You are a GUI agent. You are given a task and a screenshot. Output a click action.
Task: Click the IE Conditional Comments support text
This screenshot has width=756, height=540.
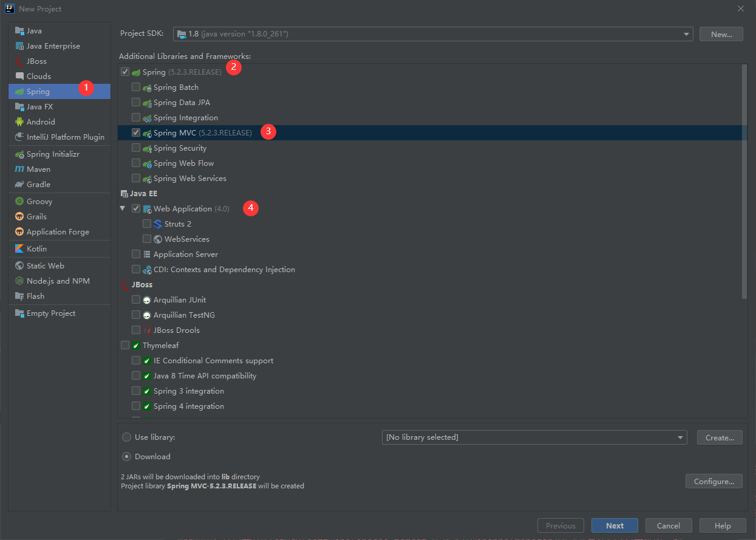pos(213,360)
